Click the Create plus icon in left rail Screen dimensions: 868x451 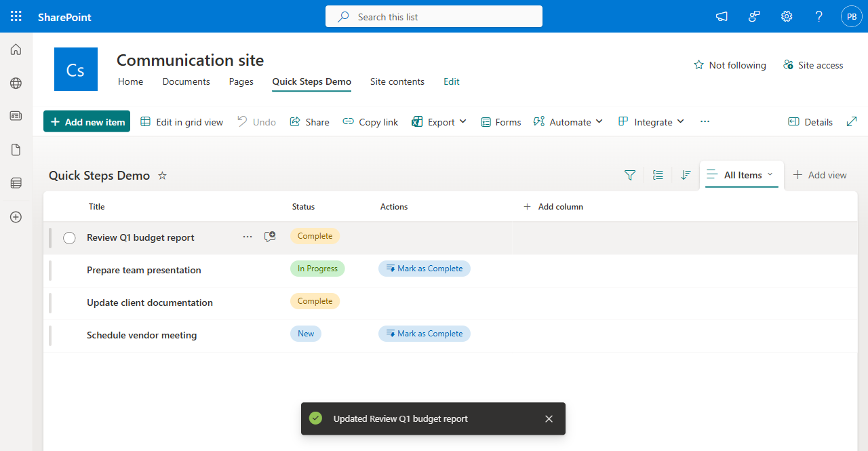coord(16,217)
